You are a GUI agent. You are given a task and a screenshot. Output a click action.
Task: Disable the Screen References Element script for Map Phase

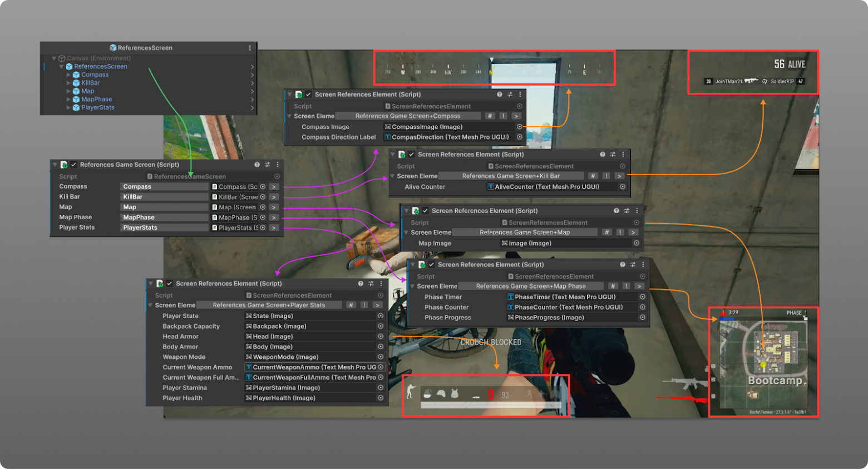(431, 265)
